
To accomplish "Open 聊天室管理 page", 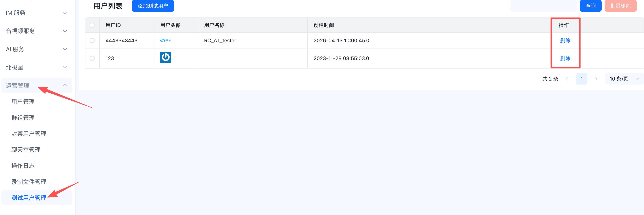I will pyautogui.click(x=26, y=150).
